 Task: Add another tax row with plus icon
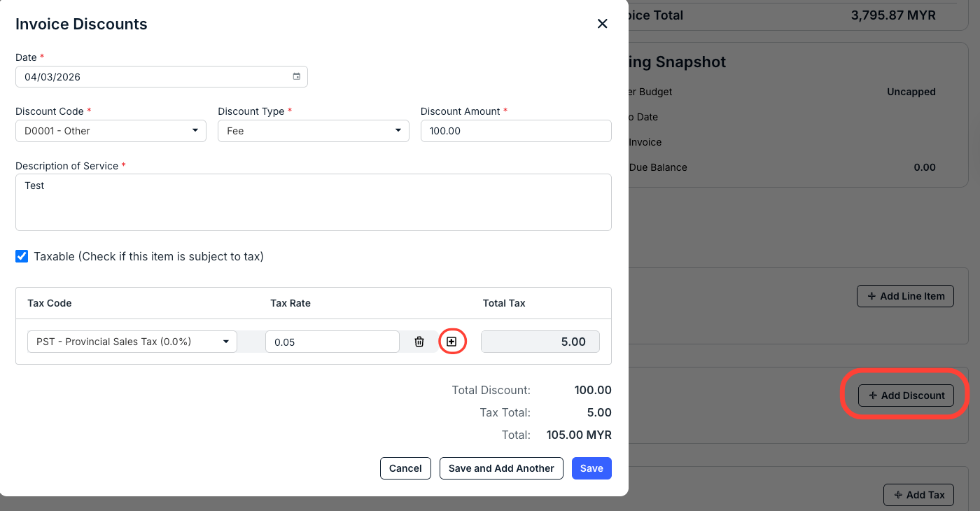coord(451,342)
